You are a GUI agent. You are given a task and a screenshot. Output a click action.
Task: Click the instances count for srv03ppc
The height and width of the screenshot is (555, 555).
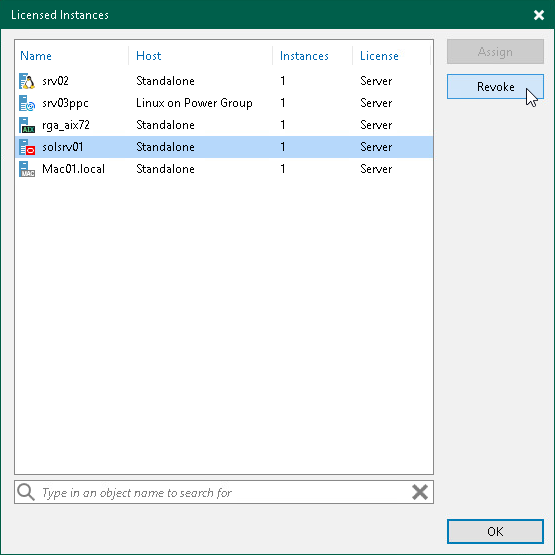click(283, 103)
